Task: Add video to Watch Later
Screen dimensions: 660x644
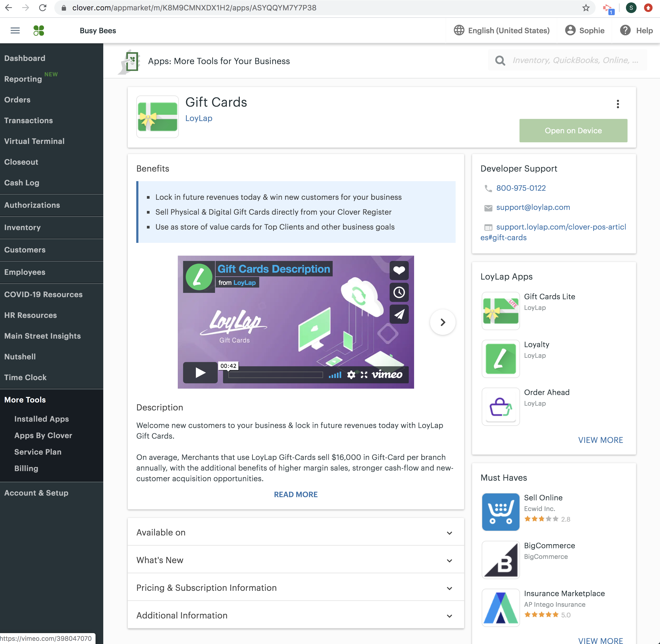Action: click(x=399, y=292)
